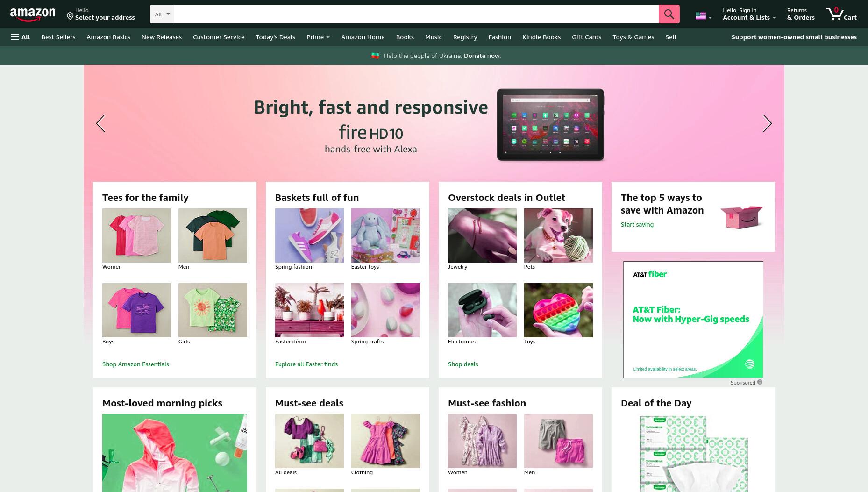Click Shop deals link in Outlet

(463, 364)
